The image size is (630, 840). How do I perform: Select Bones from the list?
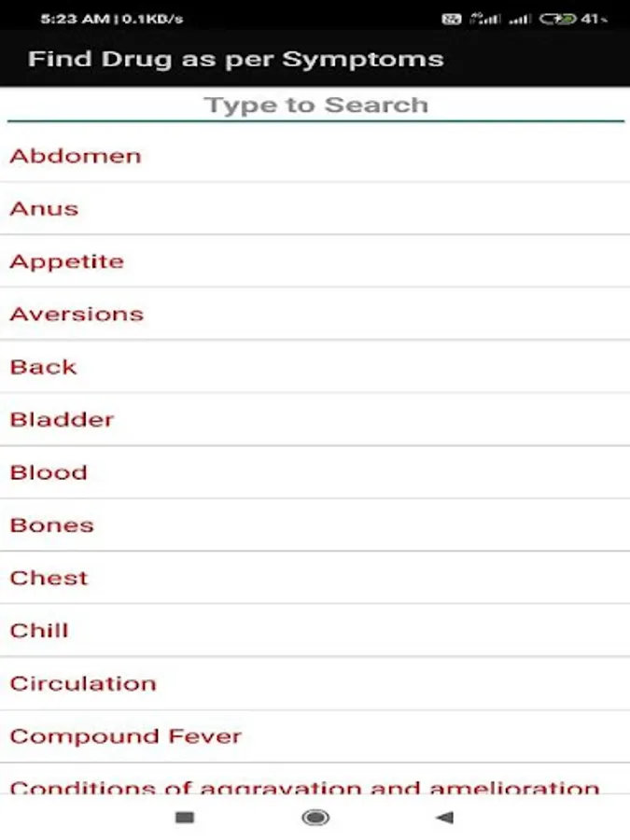point(51,525)
